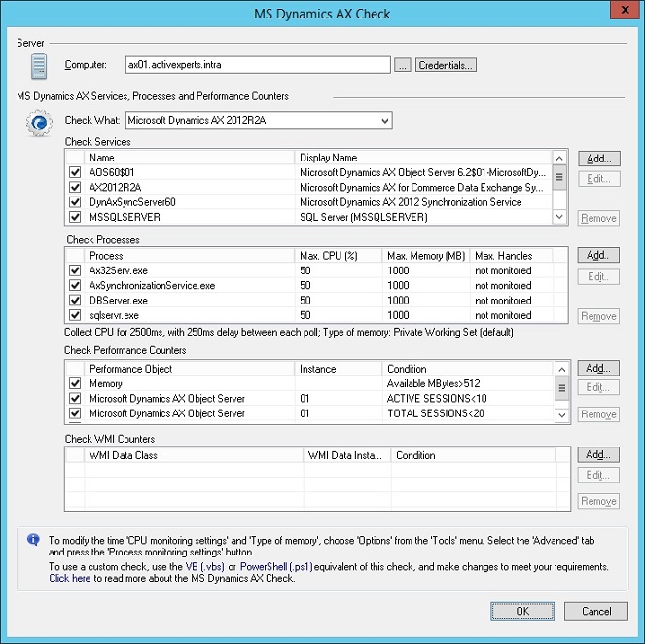This screenshot has width=645, height=644.
Task: Select the sqlservr.exe process name
Action: 114,316
